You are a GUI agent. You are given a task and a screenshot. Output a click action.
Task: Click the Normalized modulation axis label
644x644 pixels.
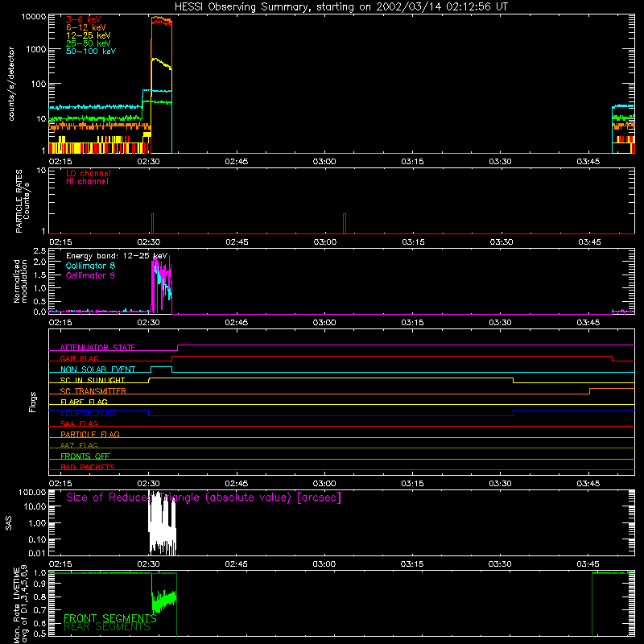pos(20,281)
